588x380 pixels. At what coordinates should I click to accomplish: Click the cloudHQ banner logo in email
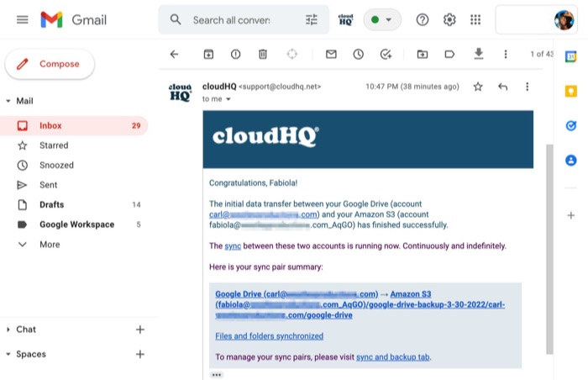pos(266,136)
